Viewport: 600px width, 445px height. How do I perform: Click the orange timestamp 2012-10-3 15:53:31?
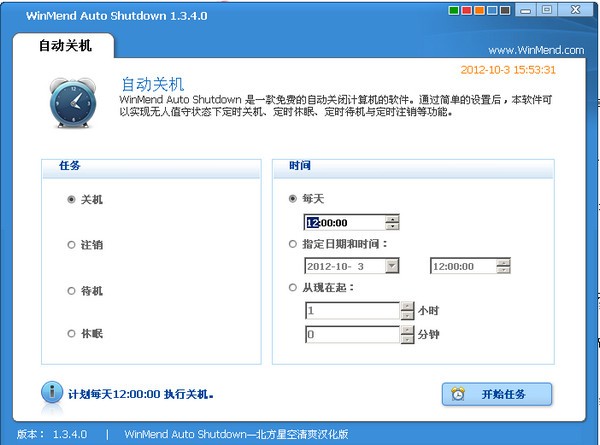[x=508, y=70]
